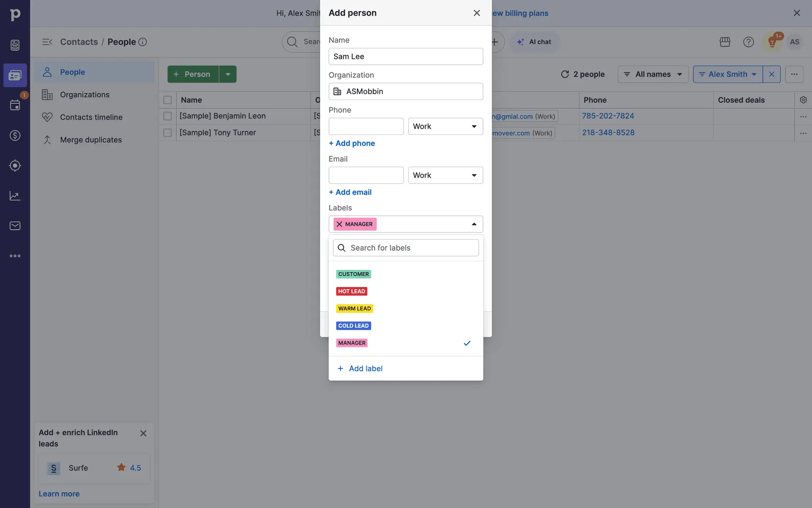812x508 pixels.
Task: Select the Tony Turner row checkbox
Action: point(167,133)
